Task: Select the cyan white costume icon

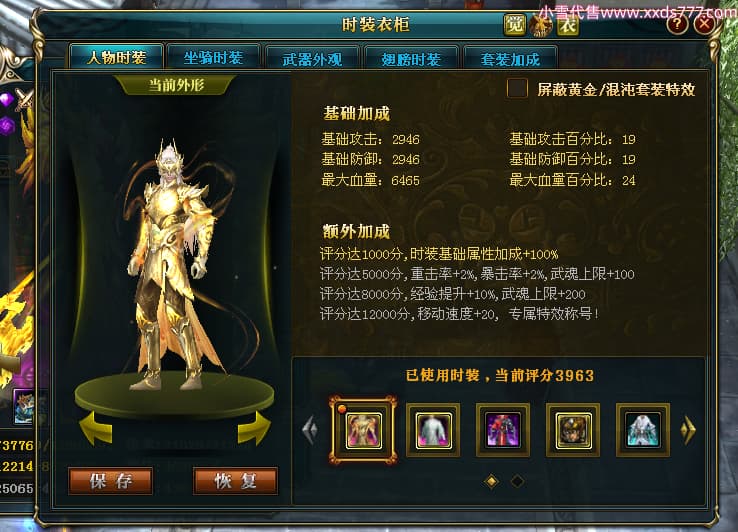Action: pos(643,430)
